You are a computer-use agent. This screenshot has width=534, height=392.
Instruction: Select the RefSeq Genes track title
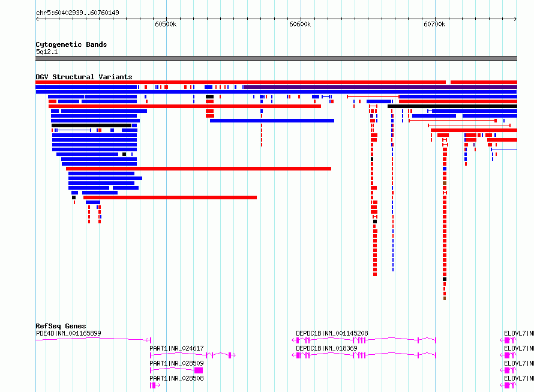[x=61, y=326]
